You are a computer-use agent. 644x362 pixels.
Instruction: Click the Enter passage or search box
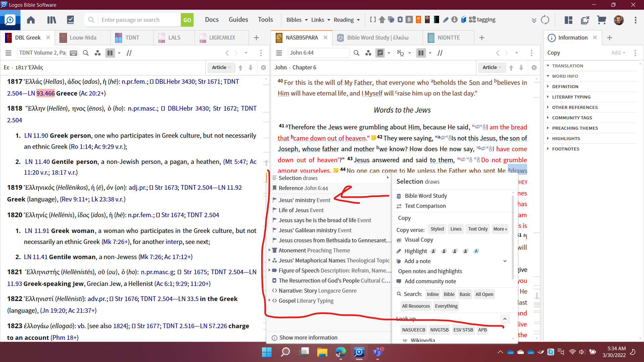(139, 20)
